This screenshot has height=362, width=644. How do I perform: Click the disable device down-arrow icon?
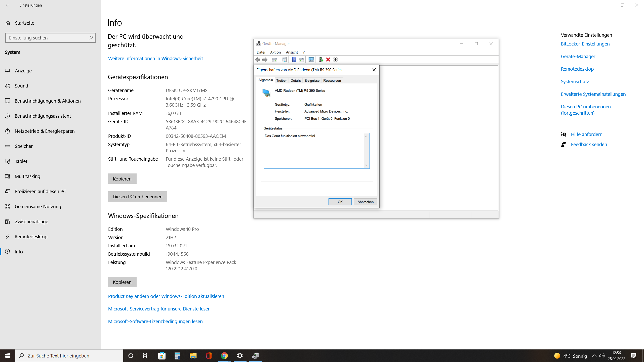coord(335,60)
